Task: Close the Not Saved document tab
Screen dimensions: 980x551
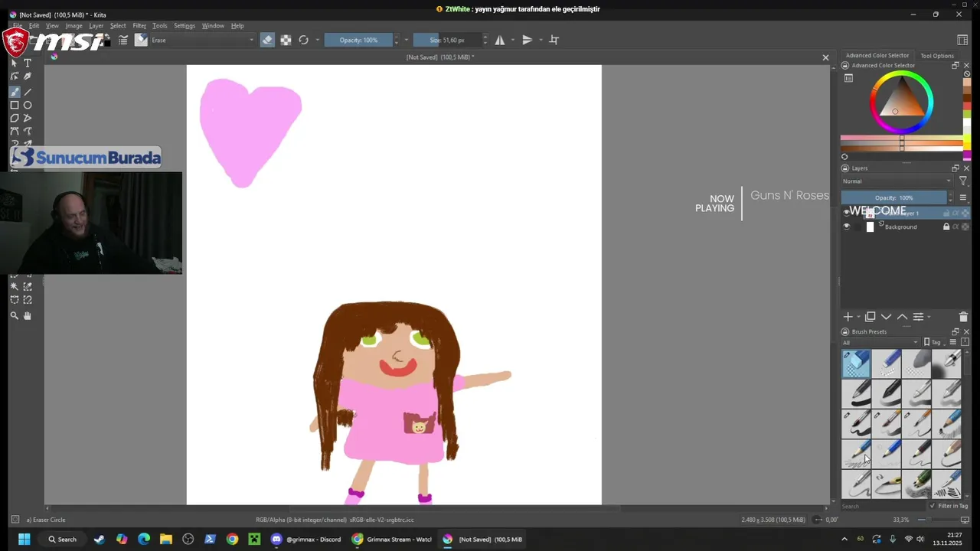Action: click(825, 57)
